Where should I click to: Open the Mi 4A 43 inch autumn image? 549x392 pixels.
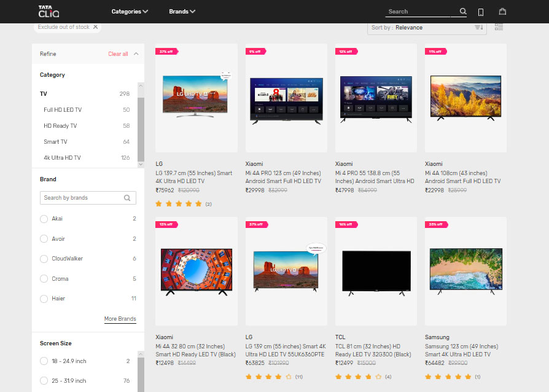[x=465, y=98]
